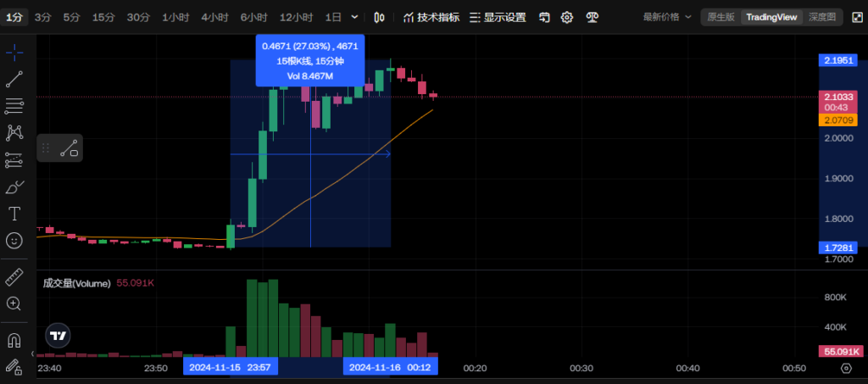868x384 pixels.
Task: Switch chart to 原生版 view
Action: pos(721,17)
